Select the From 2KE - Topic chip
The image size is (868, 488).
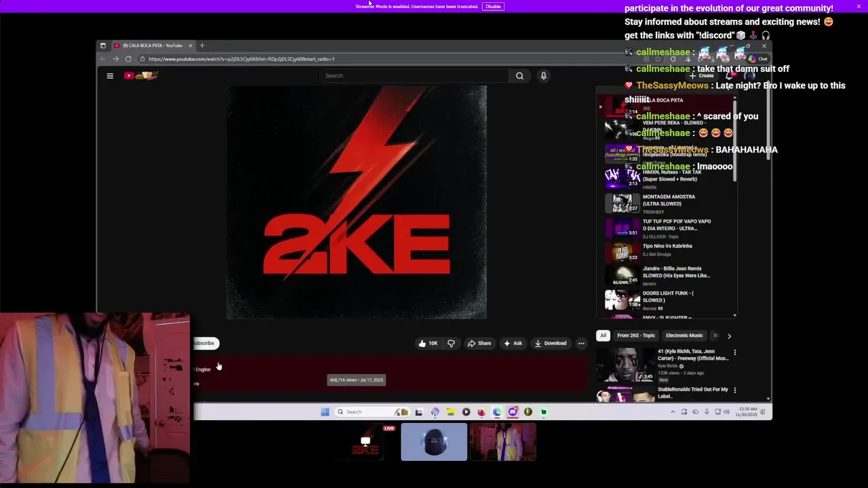pyautogui.click(x=636, y=335)
